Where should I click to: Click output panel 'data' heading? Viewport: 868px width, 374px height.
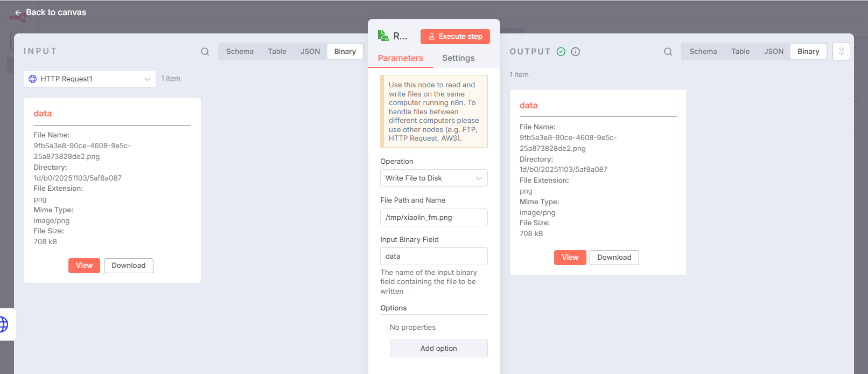528,106
